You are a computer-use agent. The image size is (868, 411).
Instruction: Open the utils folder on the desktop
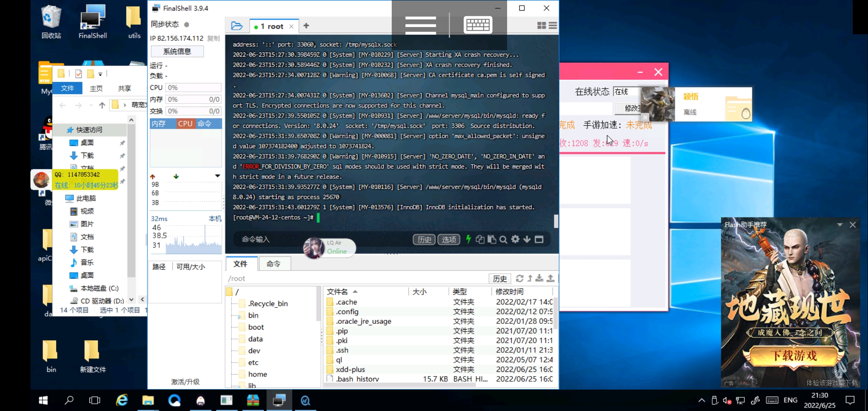coord(134,22)
